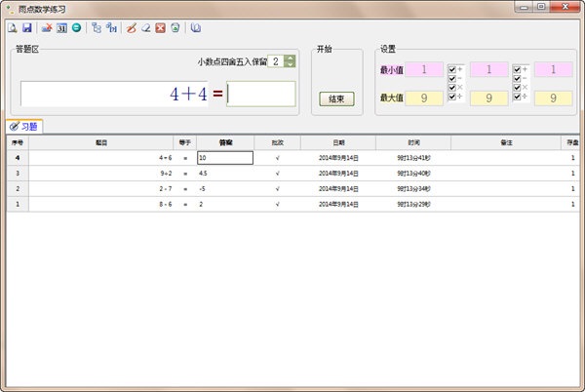Click the first pink 最小值 field
The height and width of the screenshot is (392, 585).
pyautogui.click(x=424, y=69)
